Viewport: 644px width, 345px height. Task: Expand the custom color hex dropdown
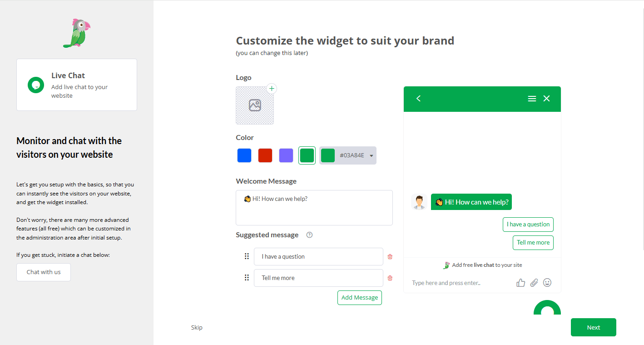tap(372, 155)
